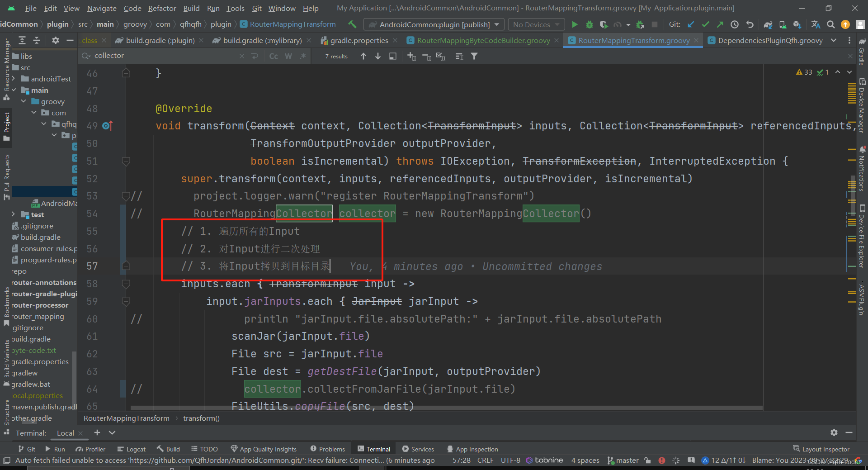
Task: Switch to gradle.properties tab
Action: pyautogui.click(x=359, y=40)
